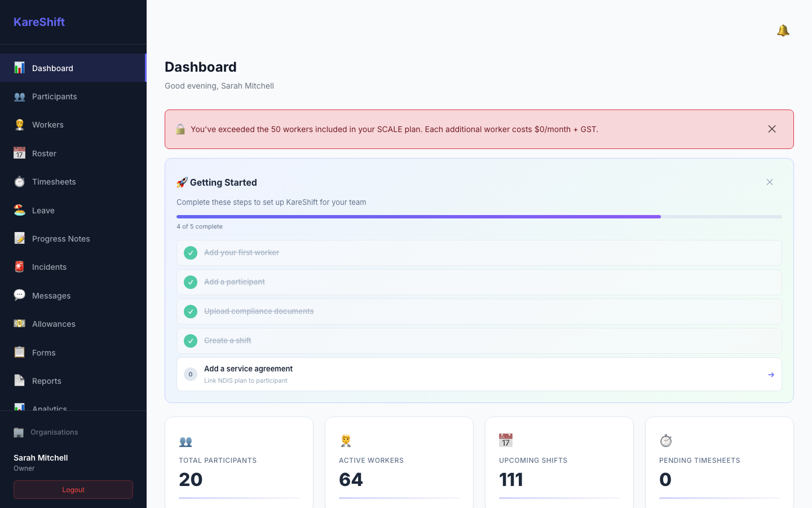Open notifications bell icon
Screen dimensions: 812x508
783,30
